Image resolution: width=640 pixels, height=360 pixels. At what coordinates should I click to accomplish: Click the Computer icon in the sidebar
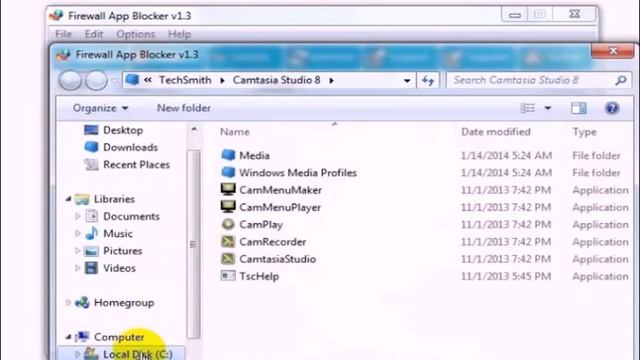click(x=82, y=337)
